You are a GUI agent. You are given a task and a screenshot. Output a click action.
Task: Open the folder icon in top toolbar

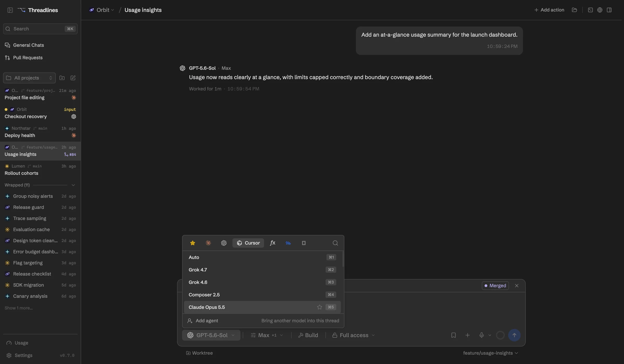tap(574, 10)
